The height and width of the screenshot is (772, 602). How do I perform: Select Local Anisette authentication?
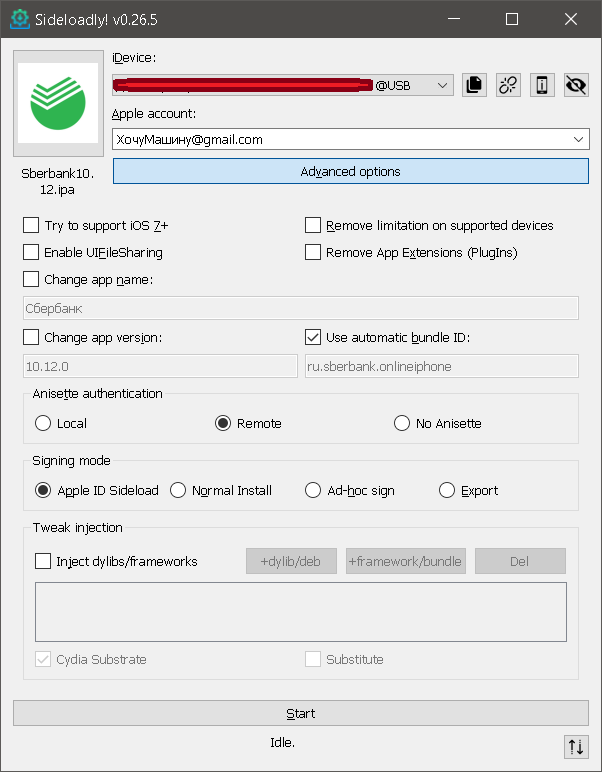(43, 423)
